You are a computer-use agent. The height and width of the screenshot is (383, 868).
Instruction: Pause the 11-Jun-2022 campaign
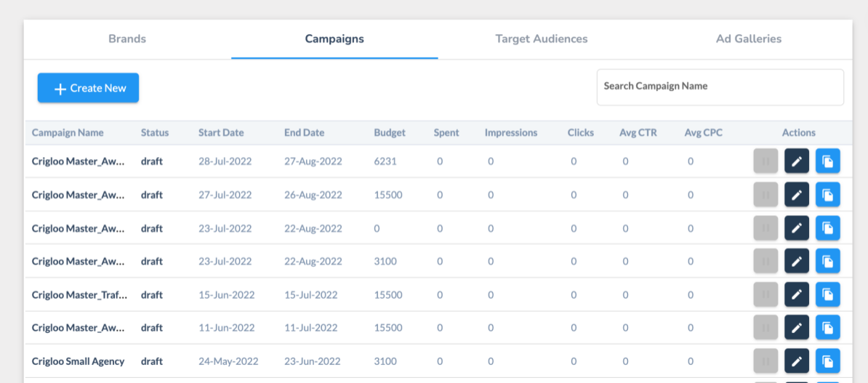(x=765, y=328)
